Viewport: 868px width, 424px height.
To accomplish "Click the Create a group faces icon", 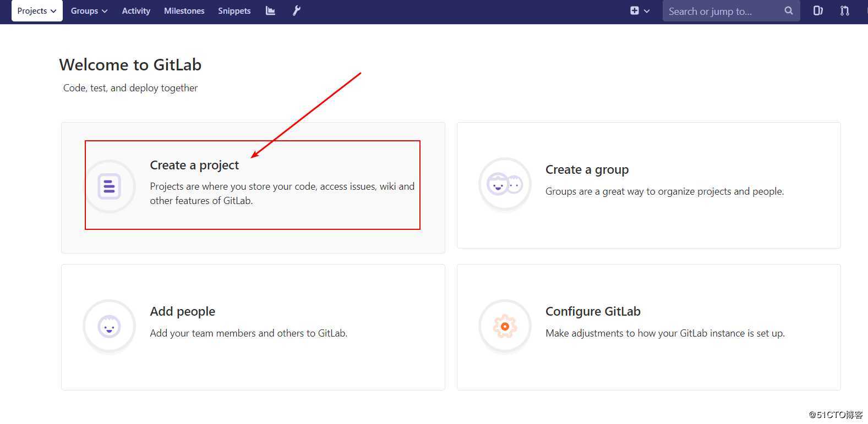I will [x=505, y=185].
